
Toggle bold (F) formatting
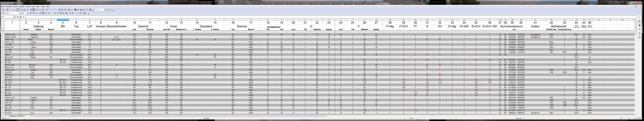pos(31,13)
